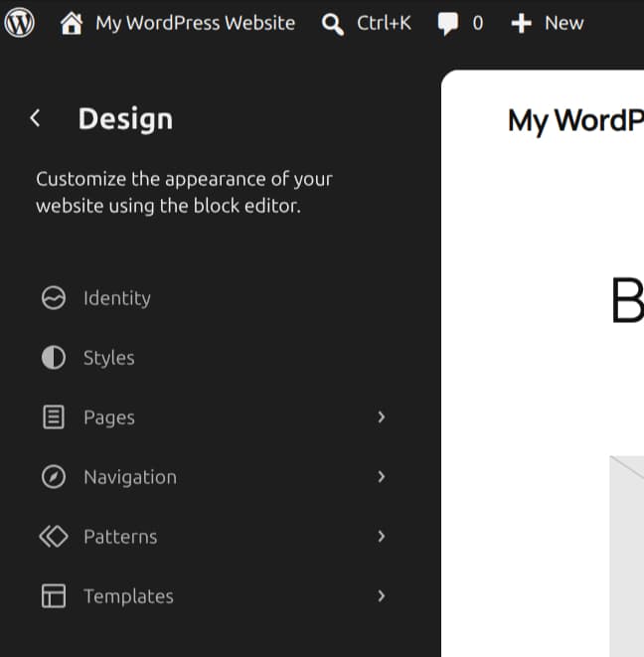Open the Identity section
644x657 pixels.
tap(117, 298)
